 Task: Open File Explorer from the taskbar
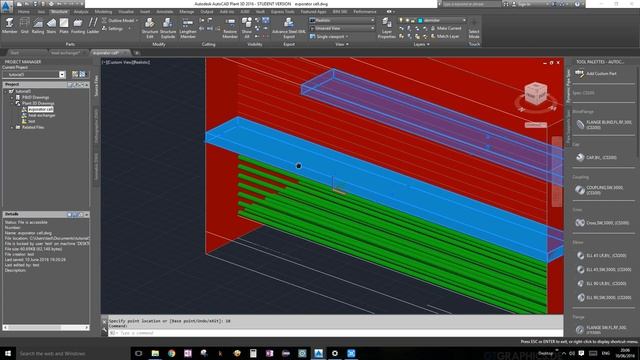tap(155, 353)
